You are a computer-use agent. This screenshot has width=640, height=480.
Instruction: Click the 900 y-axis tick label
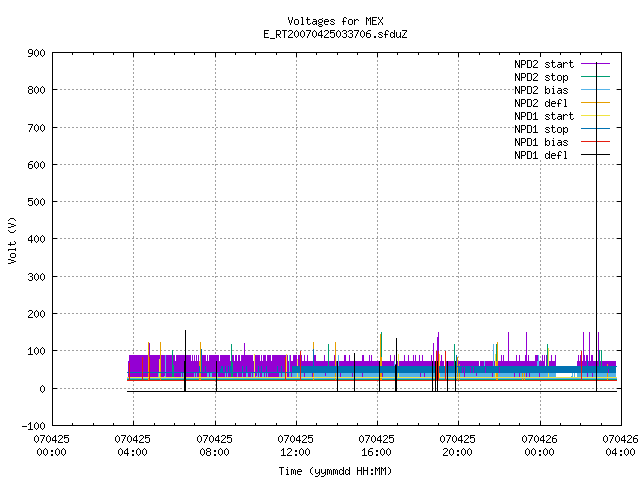[x=36, y=53]
